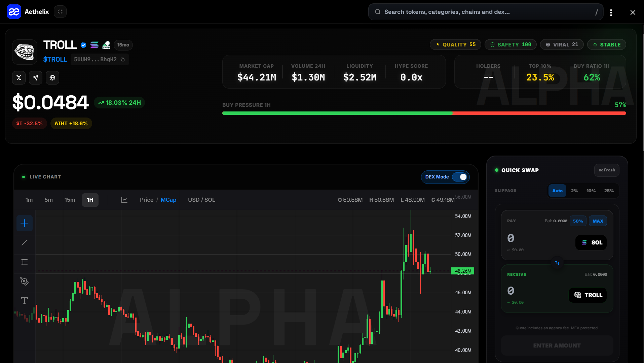Select the 5m timeframe
The width and height of the screenshot is (644, 363).
pos(49,200)
